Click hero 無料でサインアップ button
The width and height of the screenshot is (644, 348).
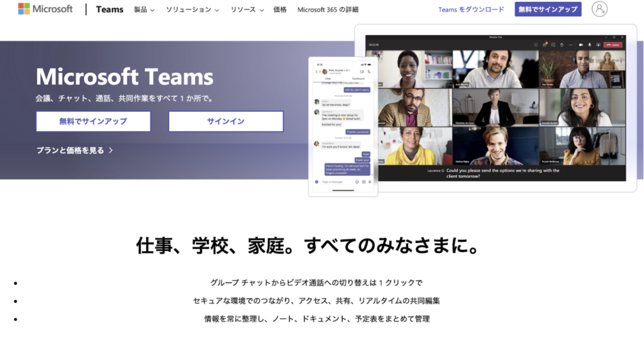coord(93,121)
